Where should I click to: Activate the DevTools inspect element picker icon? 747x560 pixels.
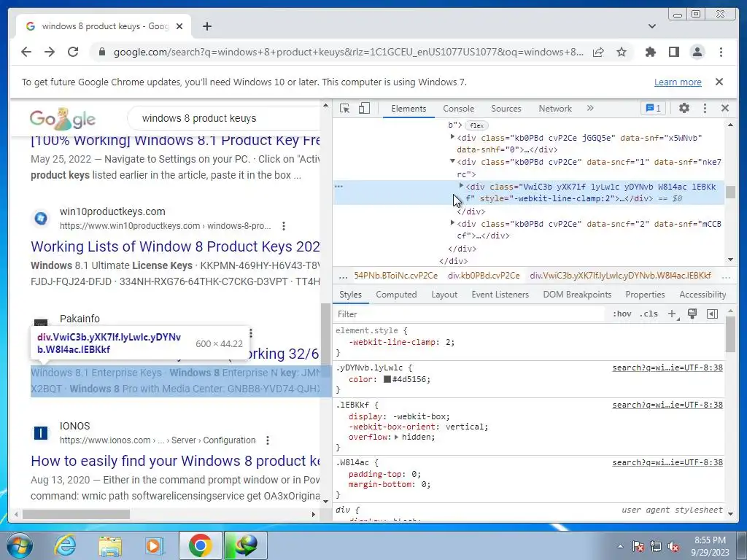344,109
